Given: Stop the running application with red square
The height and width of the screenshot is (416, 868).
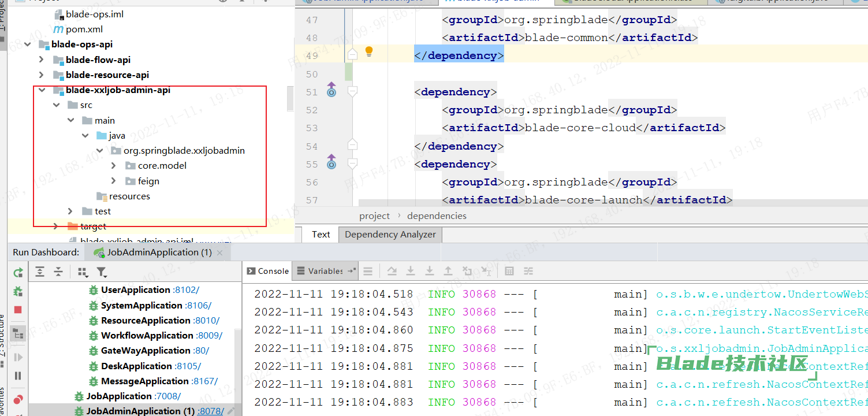Looking at the screenshot, I should [18, 310].
